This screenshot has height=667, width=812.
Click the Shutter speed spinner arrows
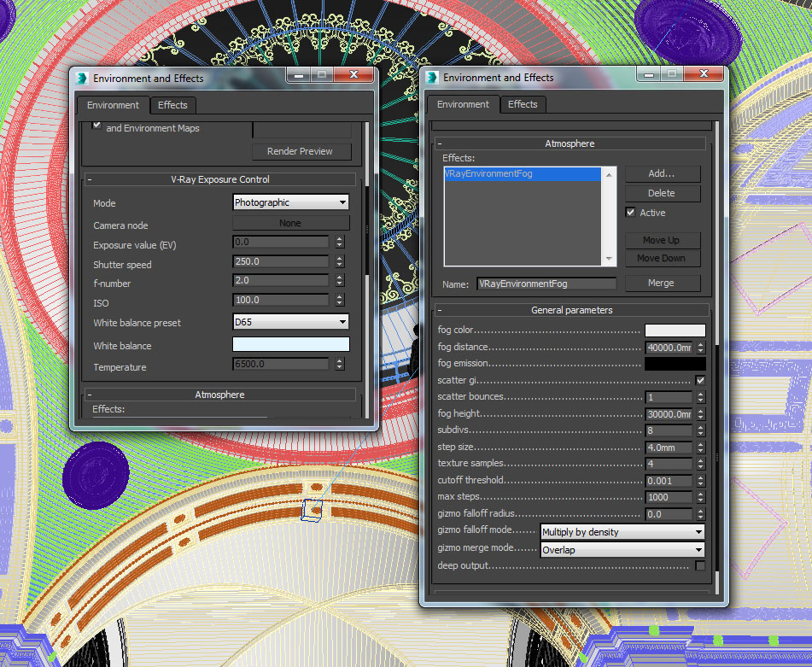pos(340,261)
